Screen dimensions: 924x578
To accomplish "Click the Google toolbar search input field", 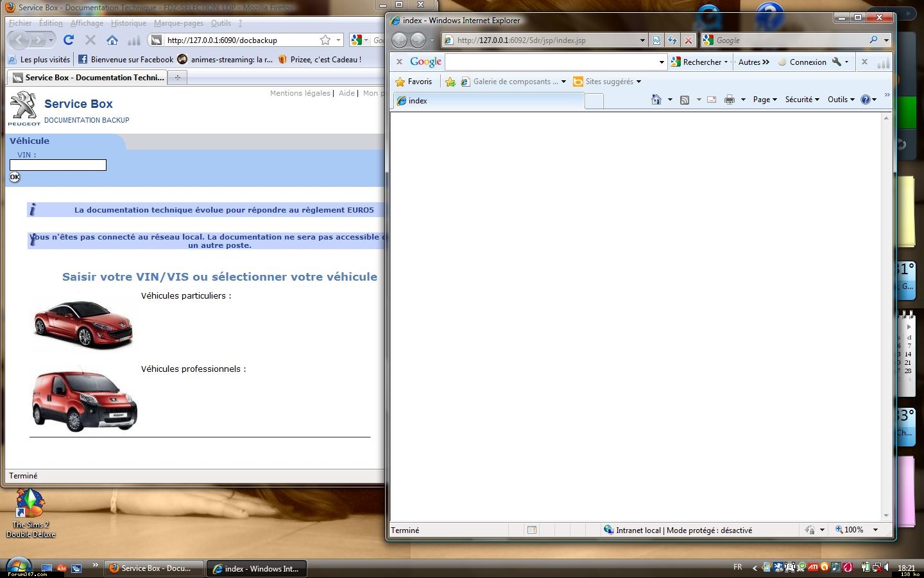I will (x=552, y=62).
